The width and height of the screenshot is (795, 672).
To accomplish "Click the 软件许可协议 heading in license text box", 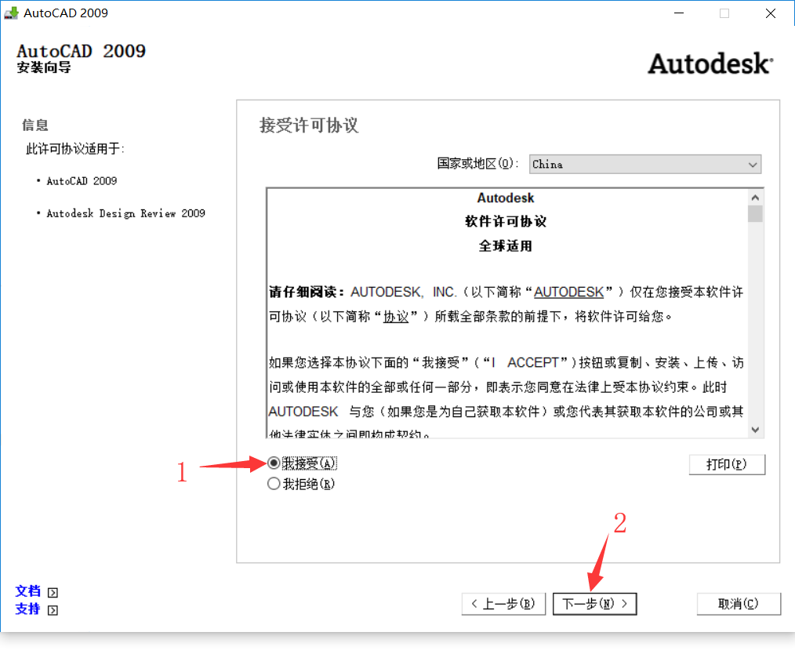I will (506, 222).
